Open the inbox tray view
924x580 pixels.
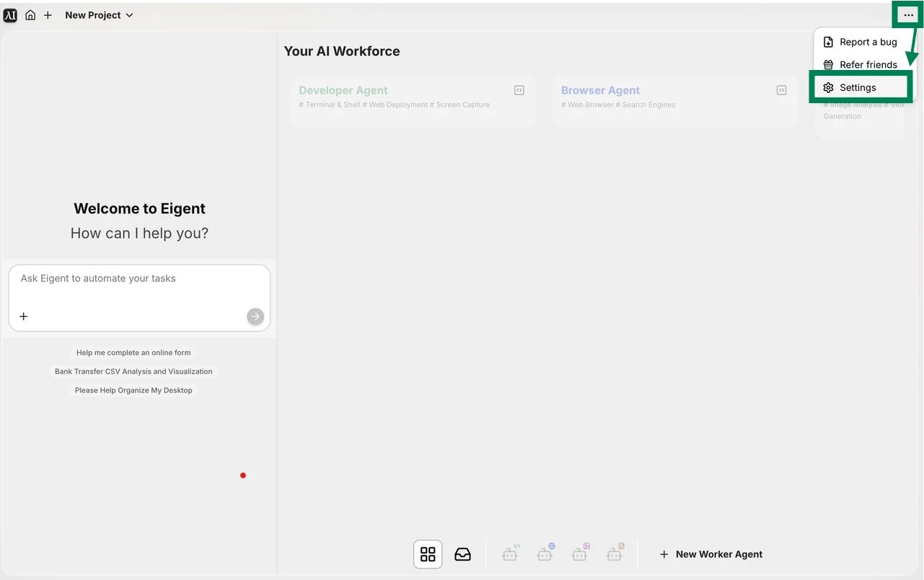[x=462, y=554]
